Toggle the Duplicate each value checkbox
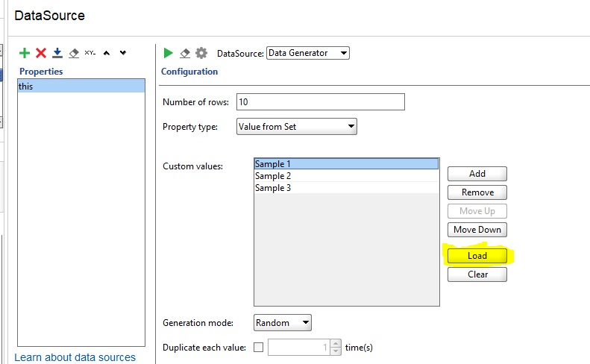The height and width of the screenshot is (364, 590). coord(259,347)
